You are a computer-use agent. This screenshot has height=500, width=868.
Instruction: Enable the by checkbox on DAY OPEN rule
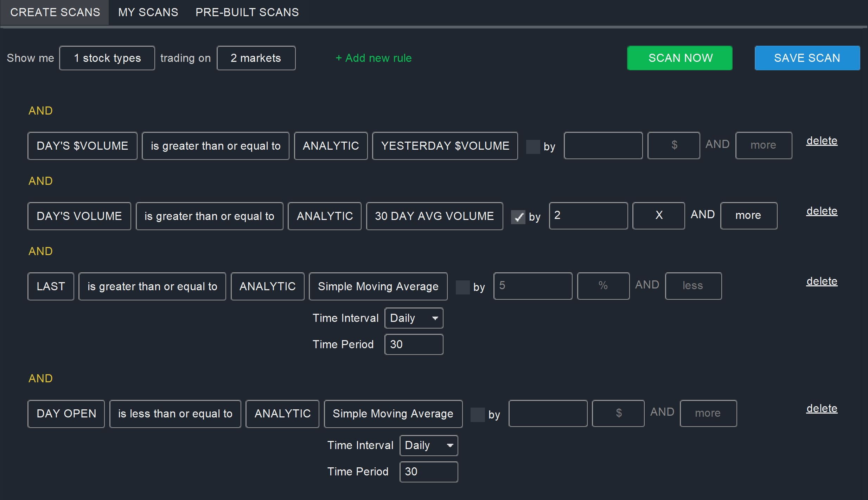coord(479,415)
